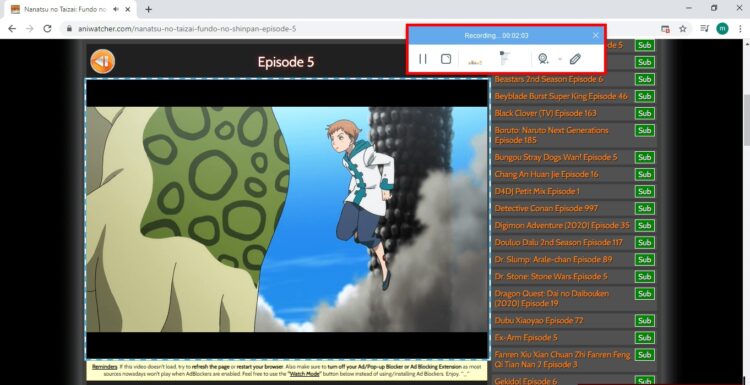Open Douluo Dalu 2nd Season Episode 117
The image size is (750, 385).
click(559, 242)
